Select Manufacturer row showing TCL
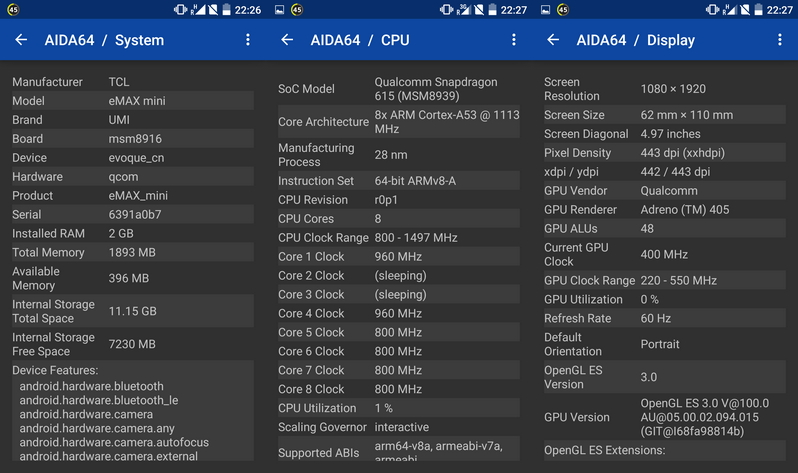 click(133, 81)
